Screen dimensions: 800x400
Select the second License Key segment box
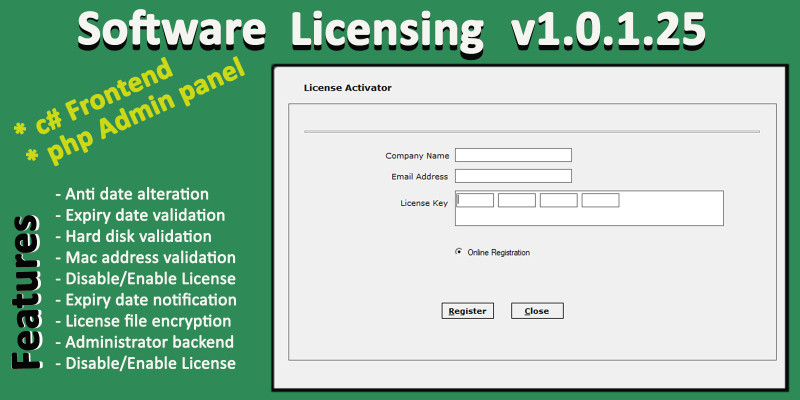[x=517, y=200]
